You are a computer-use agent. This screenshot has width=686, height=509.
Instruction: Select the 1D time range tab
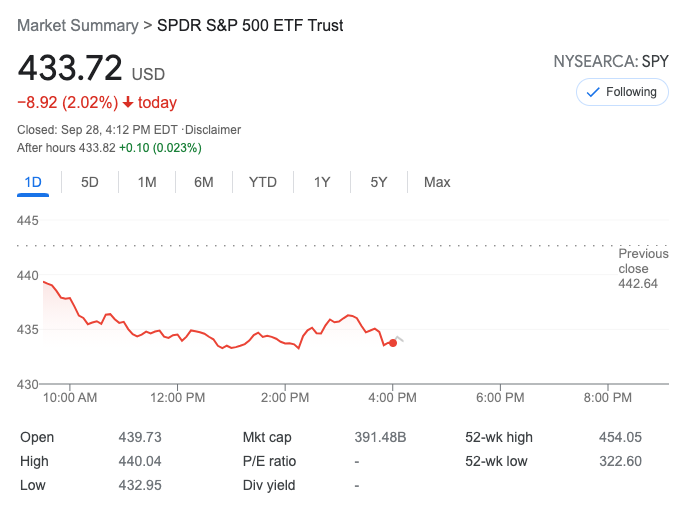coord(33,182)
